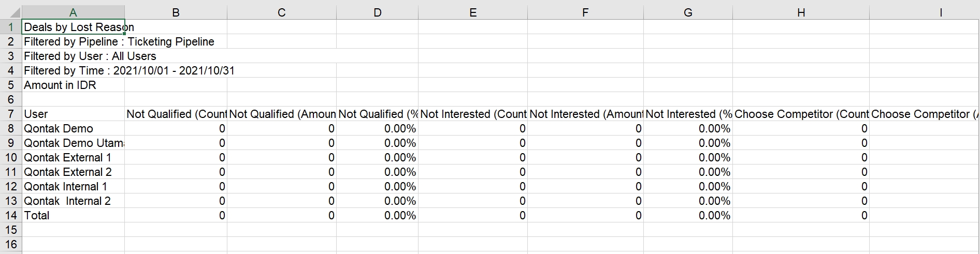
Task: Click the 'Total' label cell
Action: tap(73, 215)
